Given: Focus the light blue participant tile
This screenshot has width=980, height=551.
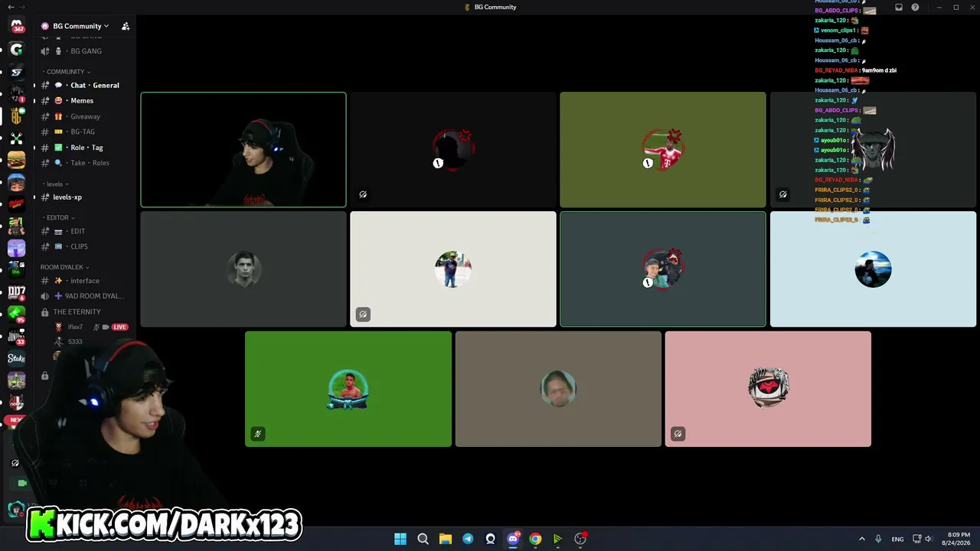Looking at the screenshot, I should (873, 269).
